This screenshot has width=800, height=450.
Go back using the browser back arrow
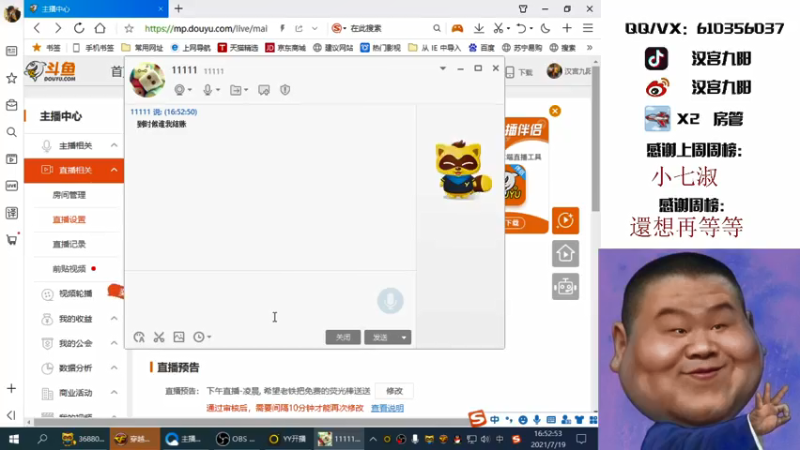[37, 28]
